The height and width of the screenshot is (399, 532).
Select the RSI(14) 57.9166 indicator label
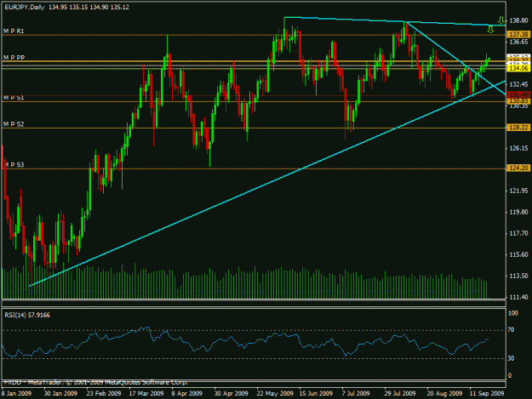coord(27,316)
